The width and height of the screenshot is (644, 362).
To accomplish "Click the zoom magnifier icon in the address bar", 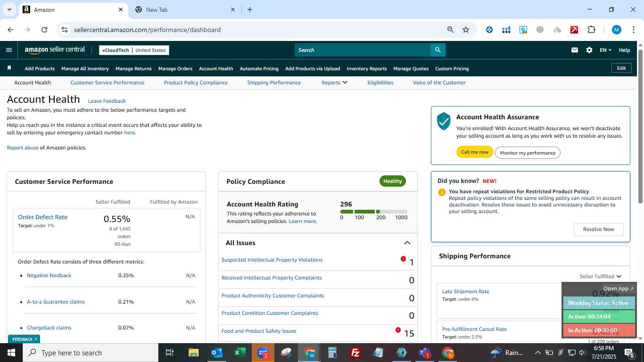I will click(450, 30).
